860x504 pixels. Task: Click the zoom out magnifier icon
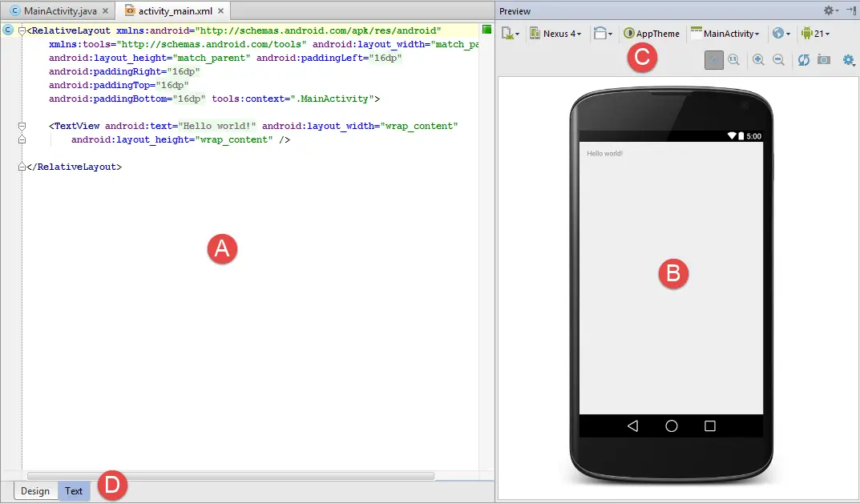point(778,61)
